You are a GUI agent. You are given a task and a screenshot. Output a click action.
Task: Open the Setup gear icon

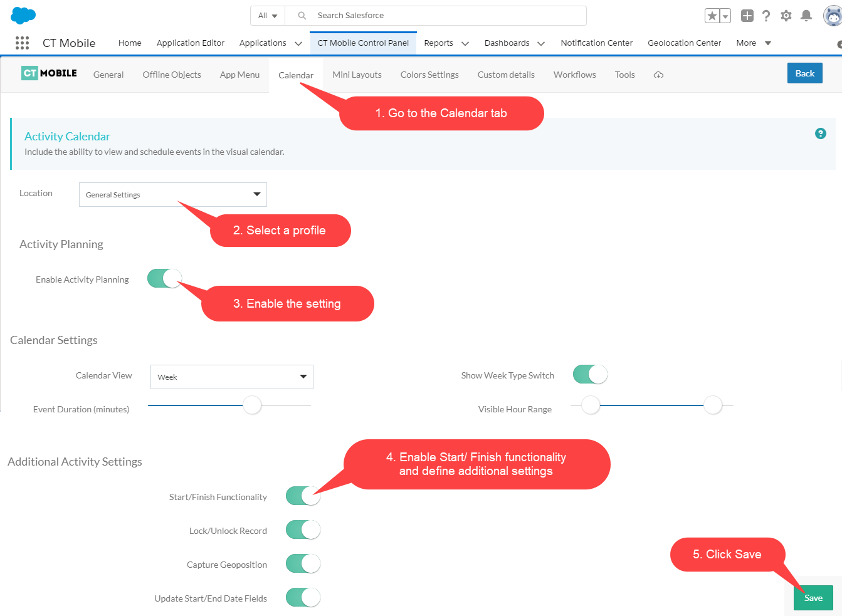pos(786,16)
